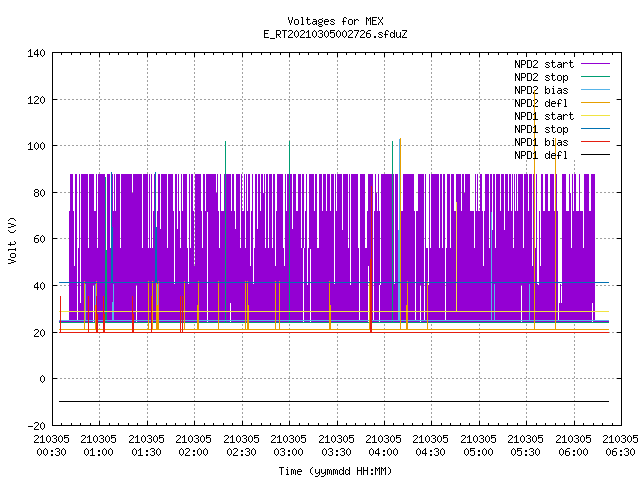Click the y-axis tick value 80
This screenshot has height=480, width=640.
[x=39, y=193]
